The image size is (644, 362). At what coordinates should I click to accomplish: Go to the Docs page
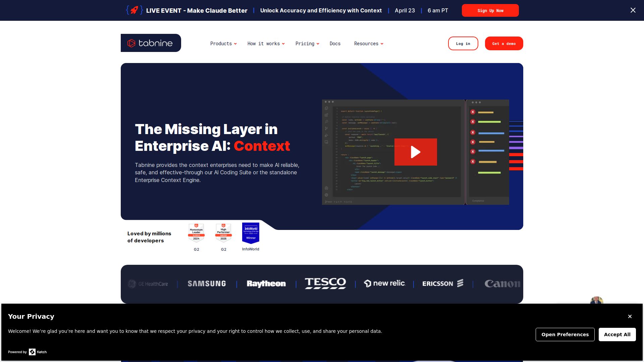[335, 44]
